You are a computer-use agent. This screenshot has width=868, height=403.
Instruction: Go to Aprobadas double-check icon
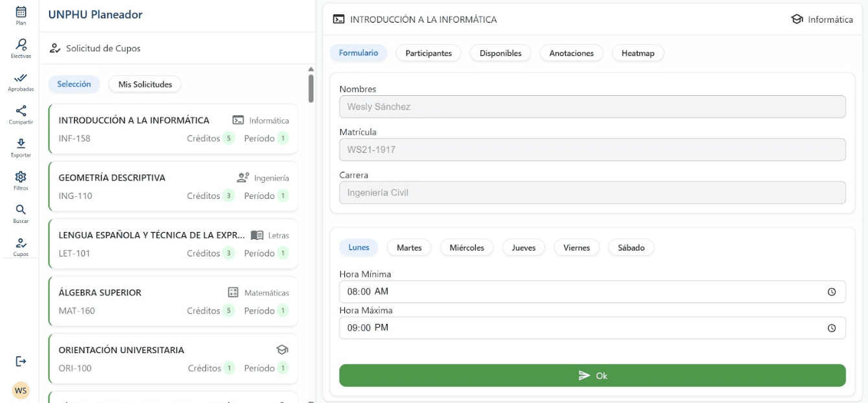[21, 77]
